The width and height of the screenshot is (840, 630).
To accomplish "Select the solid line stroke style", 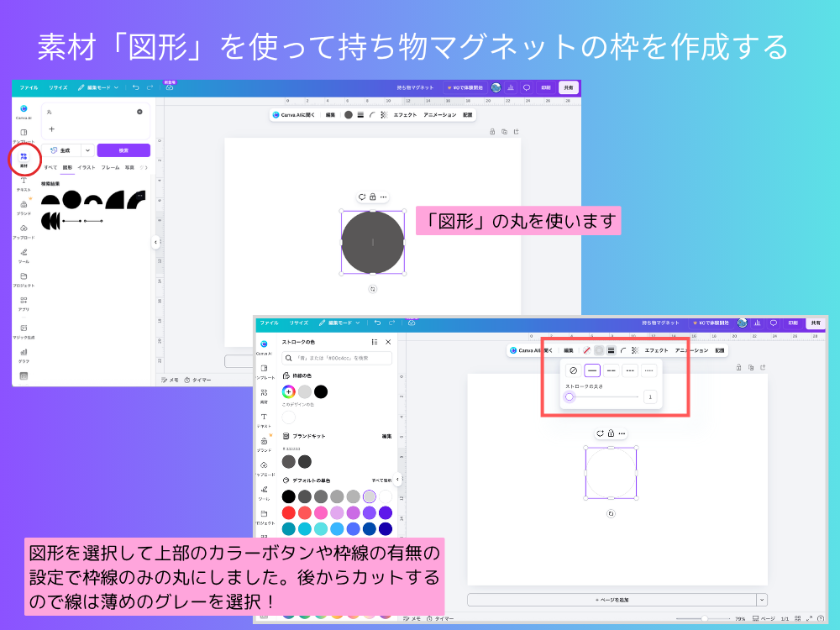I will pos(592,370).
